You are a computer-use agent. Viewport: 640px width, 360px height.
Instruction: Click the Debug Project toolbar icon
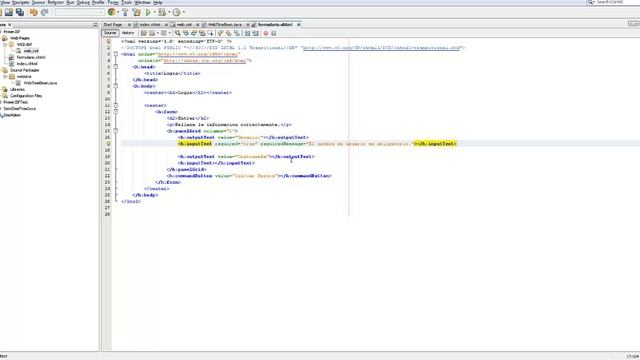tap(162, 13)
